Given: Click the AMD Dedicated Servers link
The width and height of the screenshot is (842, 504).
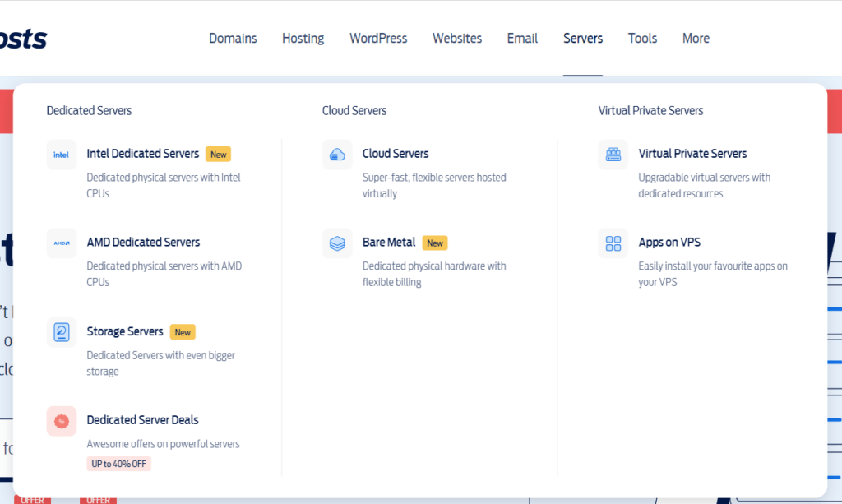Looking at the screenshot, I should tap(143, 243).
